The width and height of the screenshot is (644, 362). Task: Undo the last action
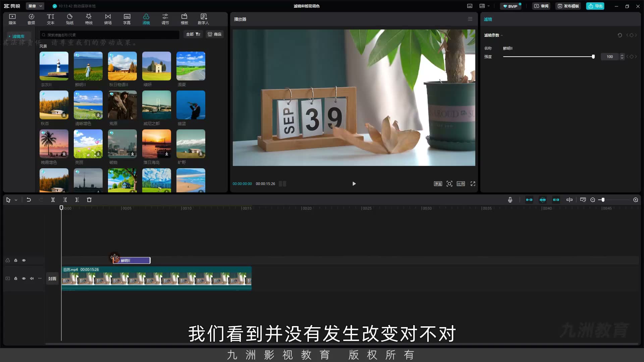(29, 200)
